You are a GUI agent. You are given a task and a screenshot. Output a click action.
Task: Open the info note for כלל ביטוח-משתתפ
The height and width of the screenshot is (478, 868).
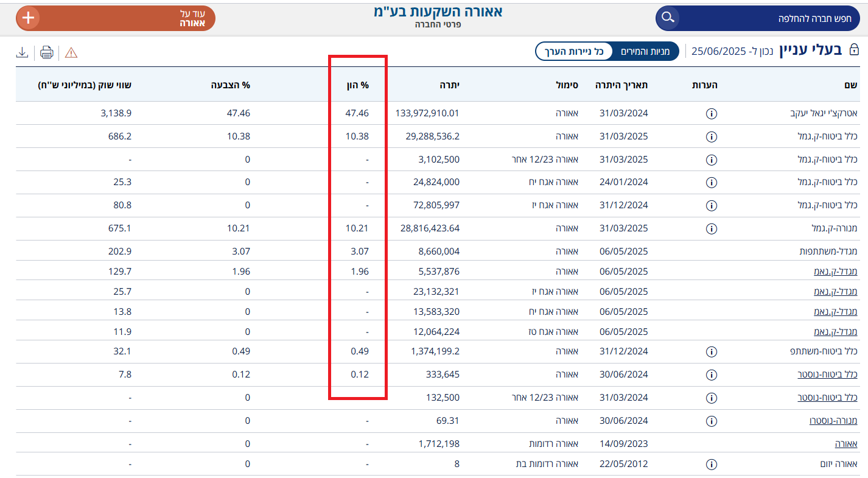coord(711,352)
